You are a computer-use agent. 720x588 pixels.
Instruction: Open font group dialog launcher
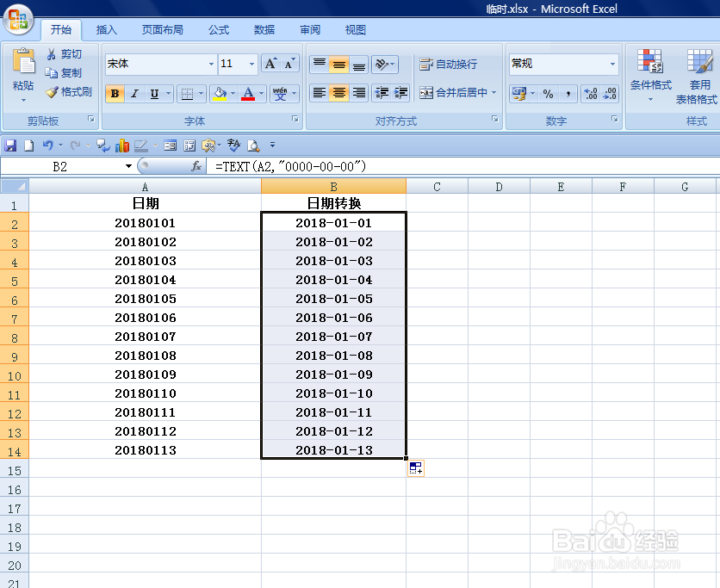coord(295,120)
